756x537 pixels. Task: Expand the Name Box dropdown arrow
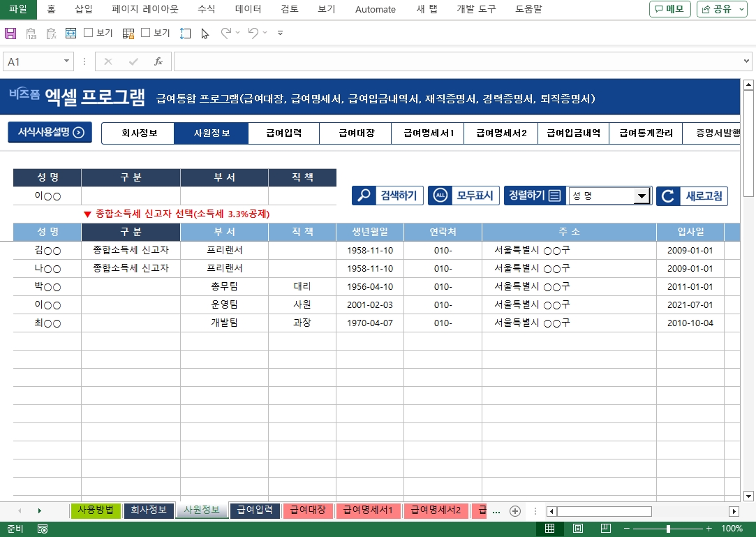pos(67,61)
